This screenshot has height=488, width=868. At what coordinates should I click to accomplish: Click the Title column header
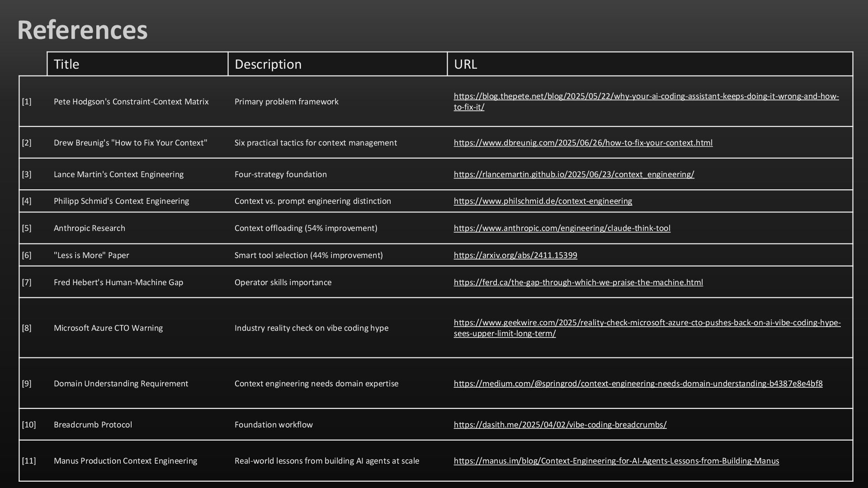(66, 64)
